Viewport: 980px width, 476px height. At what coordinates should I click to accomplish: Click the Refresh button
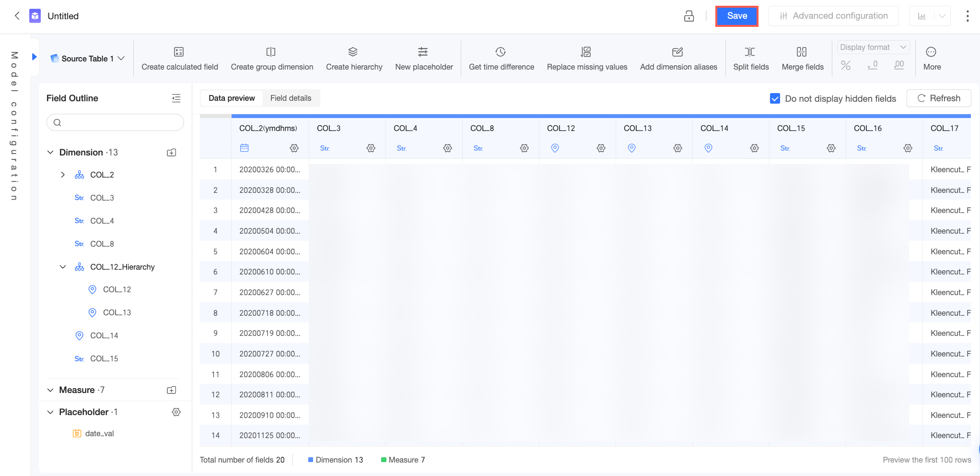tap(939, 98)
